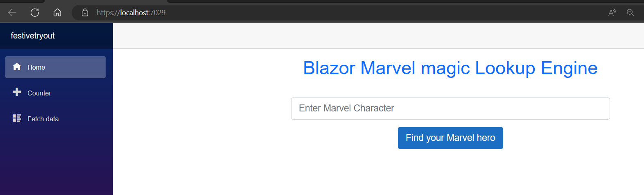Reload the page with the refresh icon
Screen dimensions: 644x195
(35, 13)
